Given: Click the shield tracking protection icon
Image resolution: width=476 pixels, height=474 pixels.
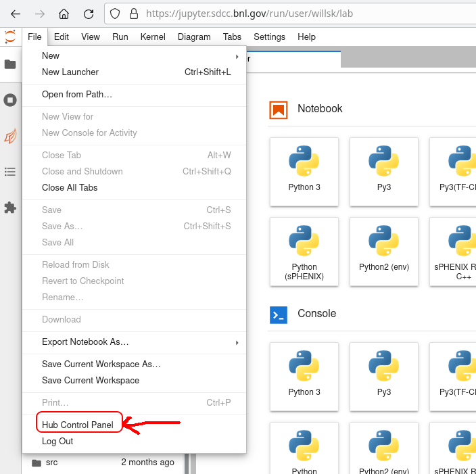Looking at the screenshot, I should click(115, 14).
